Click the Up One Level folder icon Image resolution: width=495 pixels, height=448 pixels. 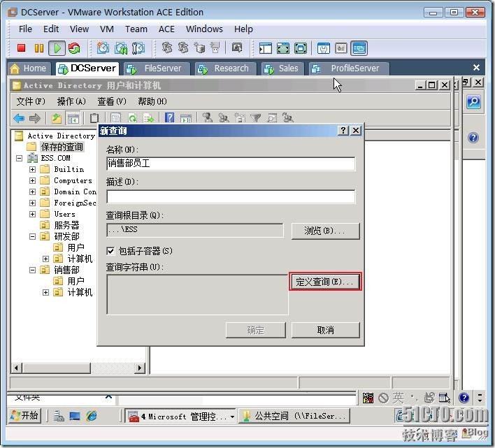57,118
